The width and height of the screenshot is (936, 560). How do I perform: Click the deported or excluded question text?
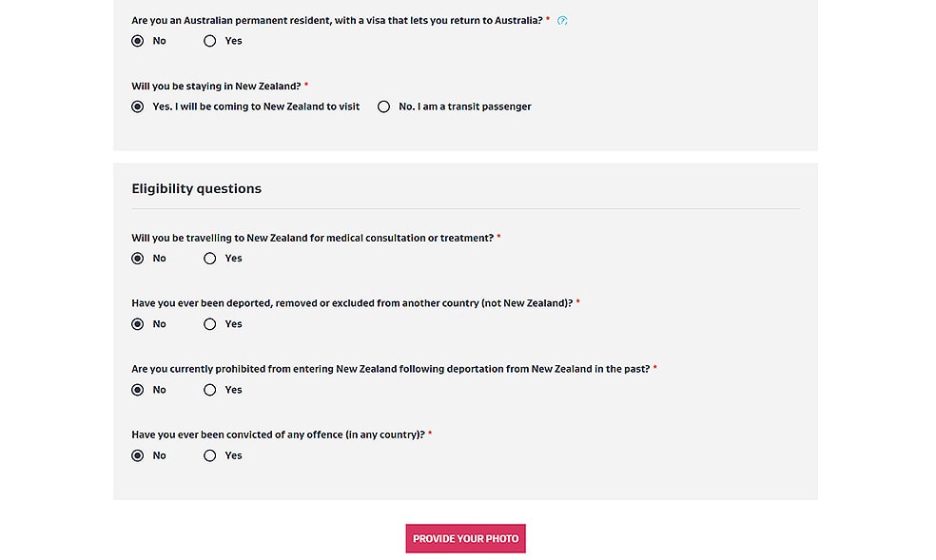click(x=352, y=303)
